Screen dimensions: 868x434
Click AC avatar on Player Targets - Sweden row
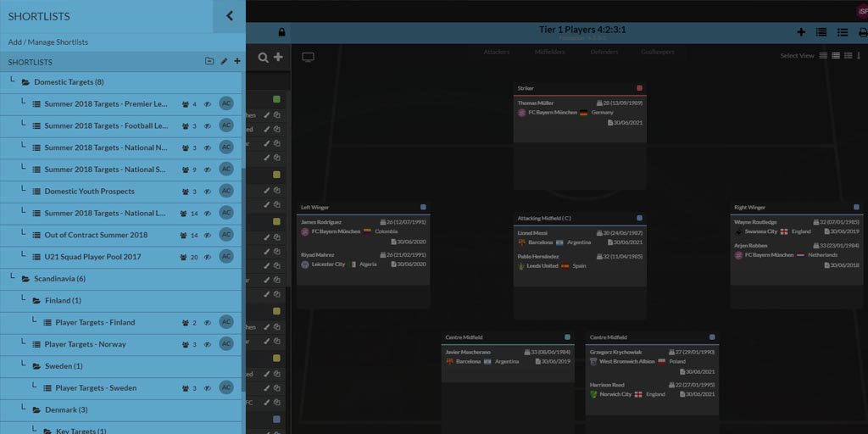[x=225, y=387]
